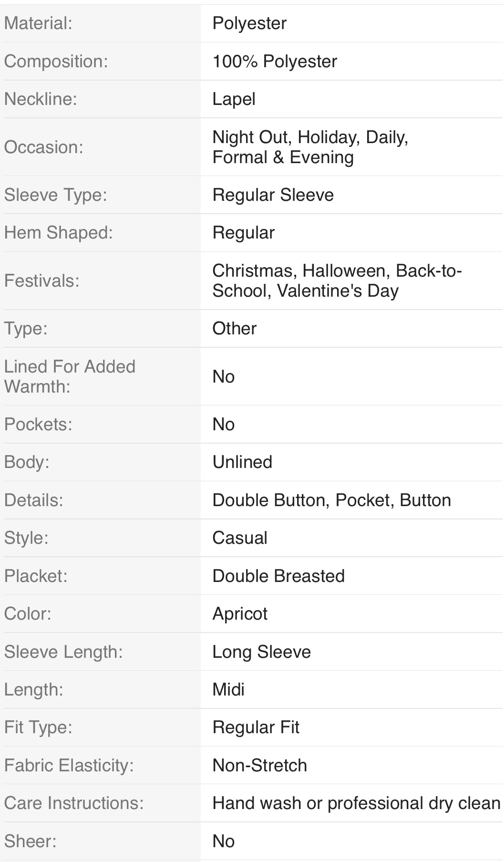This screenshot has height=862, width=504.
Task: Tap the 'Double Breasted' placket value
Action: point(278,576)
